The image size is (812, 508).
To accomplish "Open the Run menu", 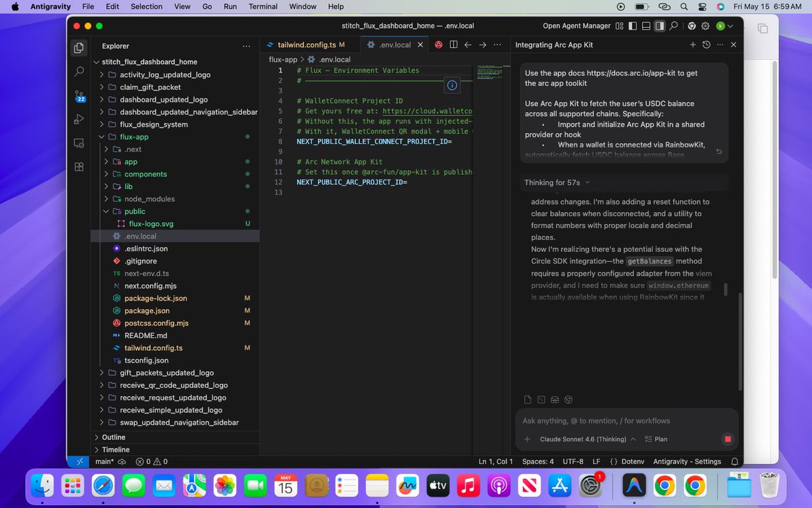I will click(230, 6).
